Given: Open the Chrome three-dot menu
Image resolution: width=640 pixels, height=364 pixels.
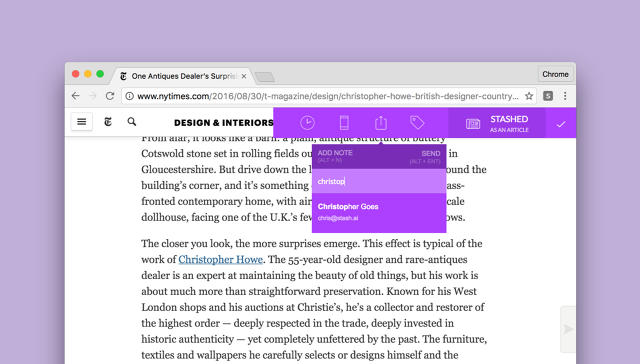Looking at the screenshot, I should click(x=565, y=96).
